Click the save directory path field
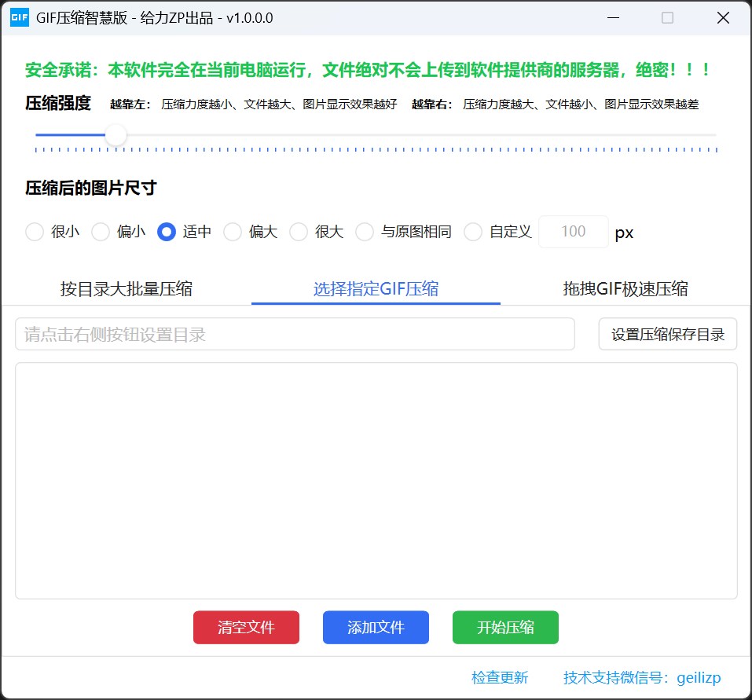The width and height of the screenshot is (752, 700). pyautogui.click(x=295, y=334)
